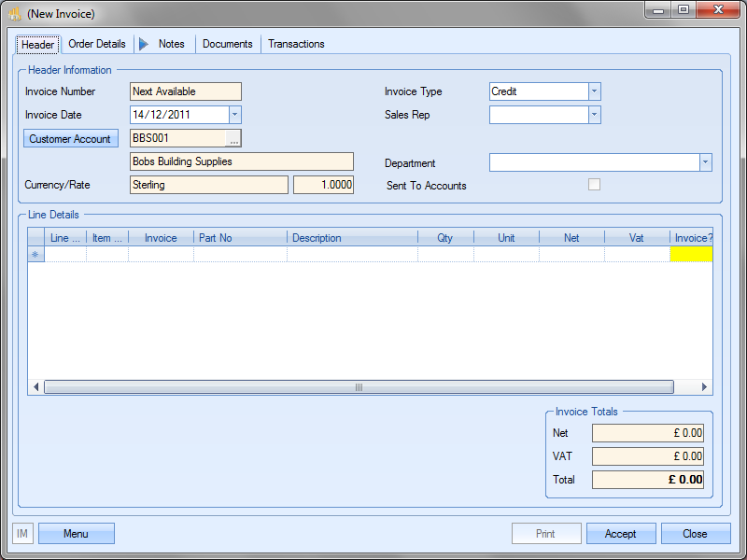Viewport: 747px width, 560px height.
Task: Open the Invoice Date picker dropdown
Action: click(x=234, y=115)
